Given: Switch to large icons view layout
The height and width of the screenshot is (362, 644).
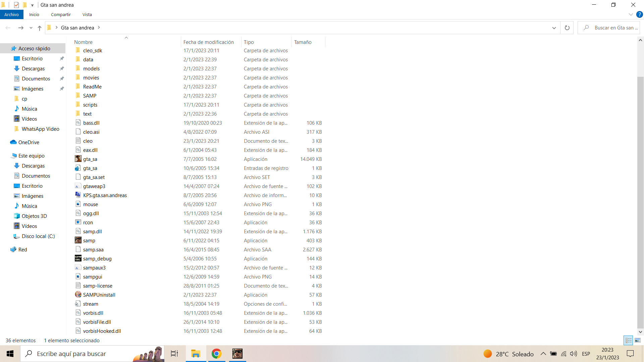Looking at the screenshot, I should (637, 340).
